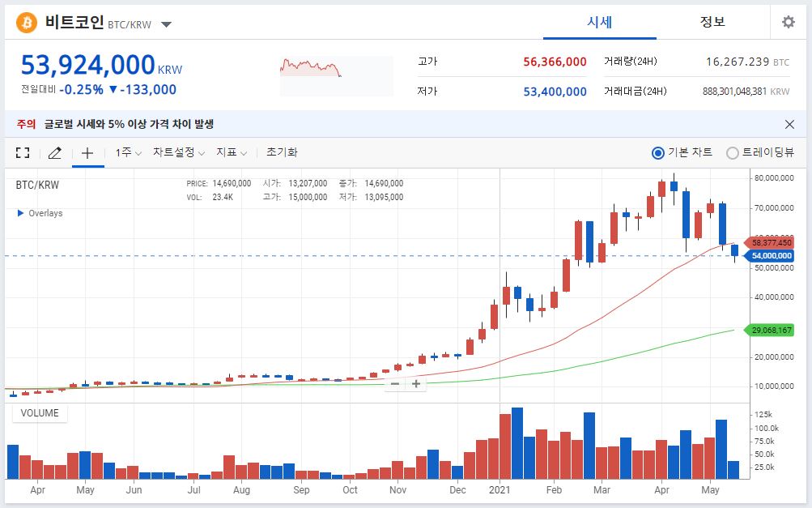Image resolution: width=812 pixels, height=508 pixels.
Task: Click the VOL 23.4K readout
Action: (210, 197)
